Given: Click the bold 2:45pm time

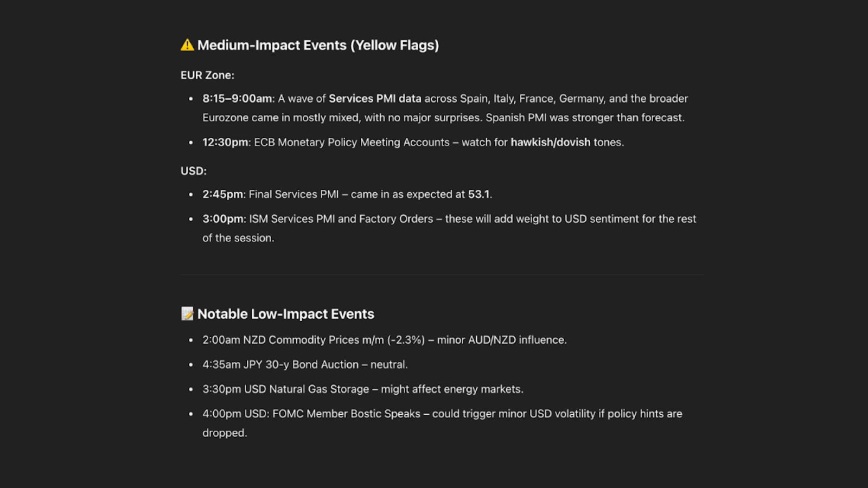Looking at the screenshot, I should [222, 195].
